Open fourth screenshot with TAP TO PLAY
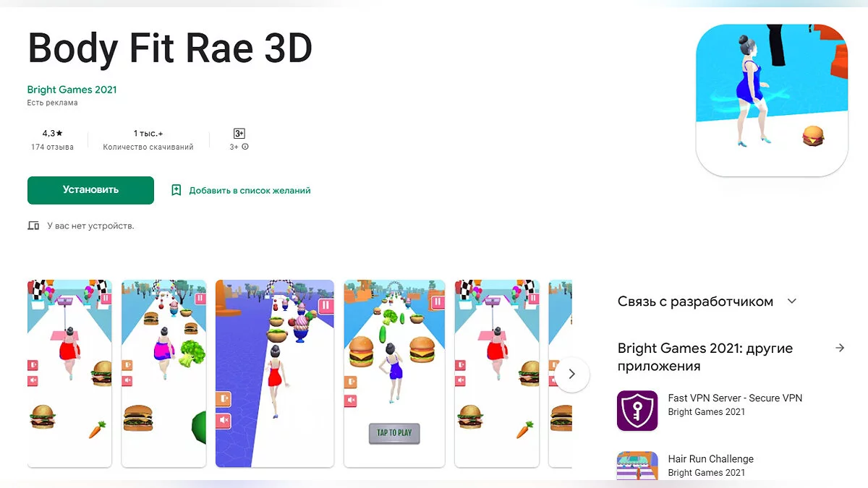 point(394,373)
